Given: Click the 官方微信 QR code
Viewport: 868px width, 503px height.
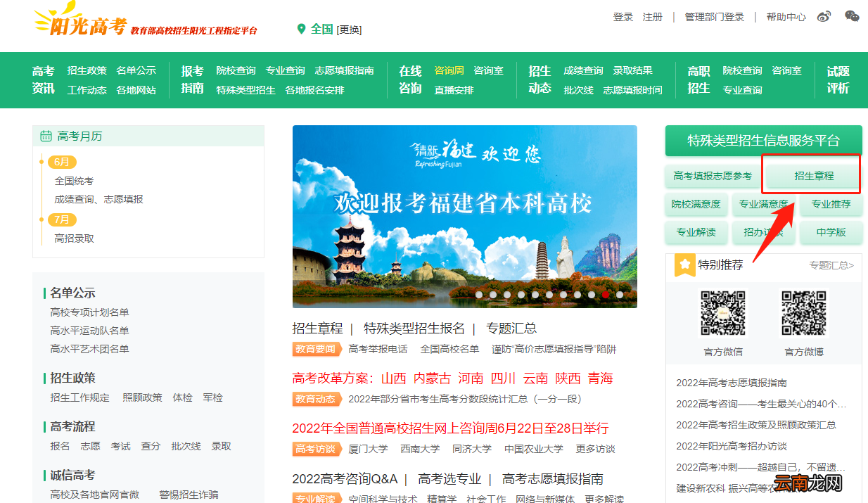Looking at the screenshot, I should [722, 313].
